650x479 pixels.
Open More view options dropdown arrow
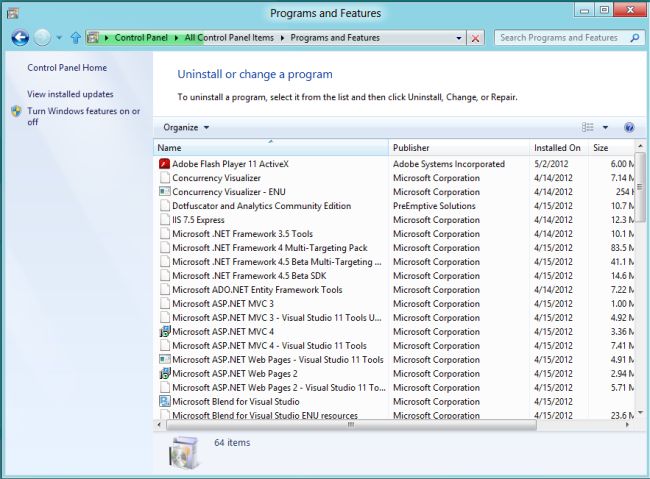point(605,127)
